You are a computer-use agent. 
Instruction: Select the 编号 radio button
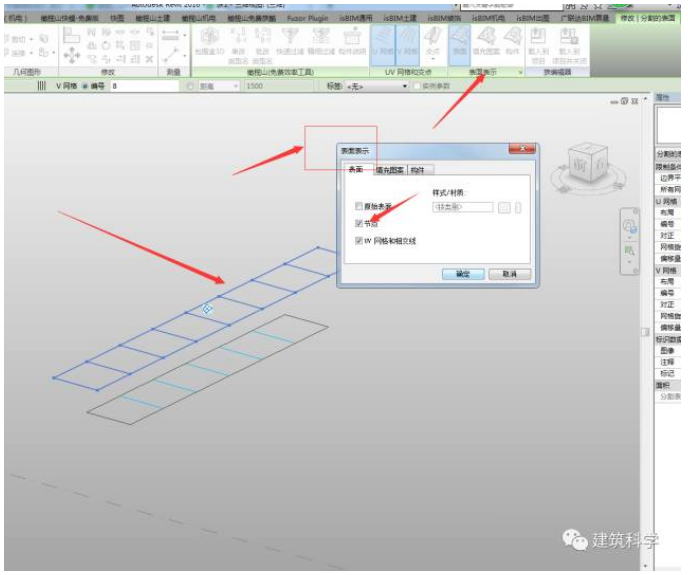pos(85,86)
